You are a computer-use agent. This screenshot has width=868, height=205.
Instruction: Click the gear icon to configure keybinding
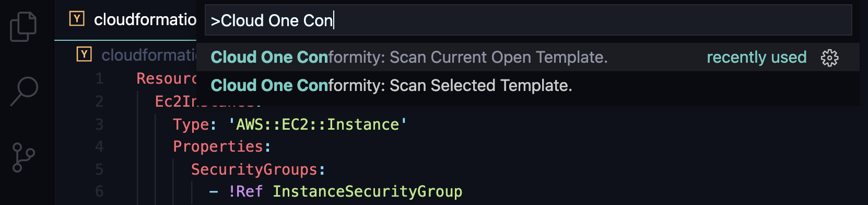829,58
